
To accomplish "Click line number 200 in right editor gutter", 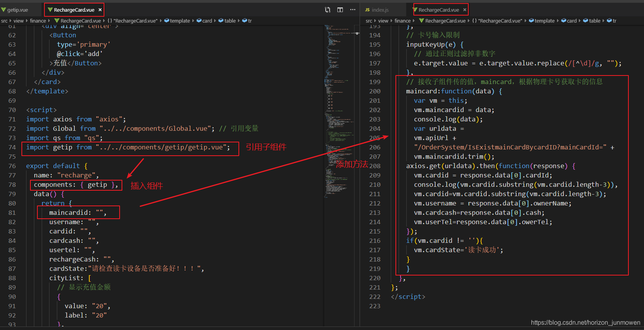I will click(375, 91).
